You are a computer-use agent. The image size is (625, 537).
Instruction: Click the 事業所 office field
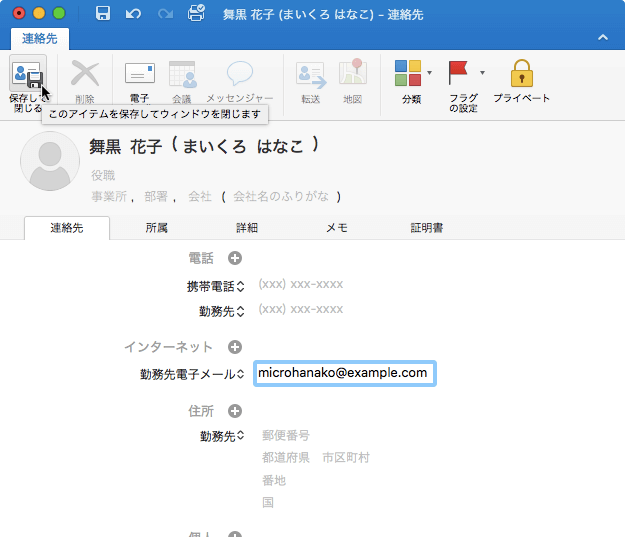click(109, 196)
